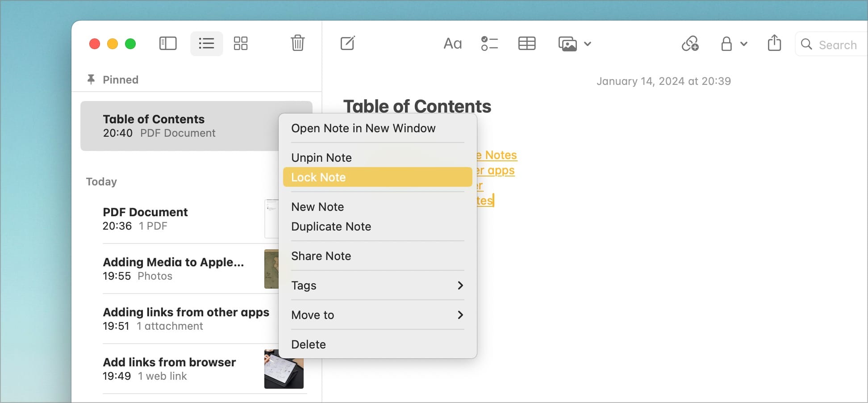This screenshot has width=868, height=403.
Task: Open the 'Adding links from other apps' note
Action: pos(186,319)
